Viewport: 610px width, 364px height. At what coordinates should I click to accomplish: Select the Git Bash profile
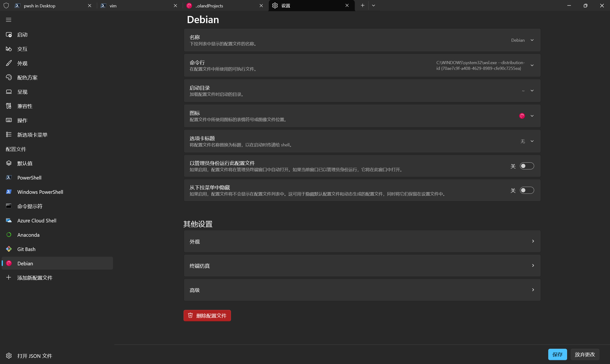[x=26, y=249]
